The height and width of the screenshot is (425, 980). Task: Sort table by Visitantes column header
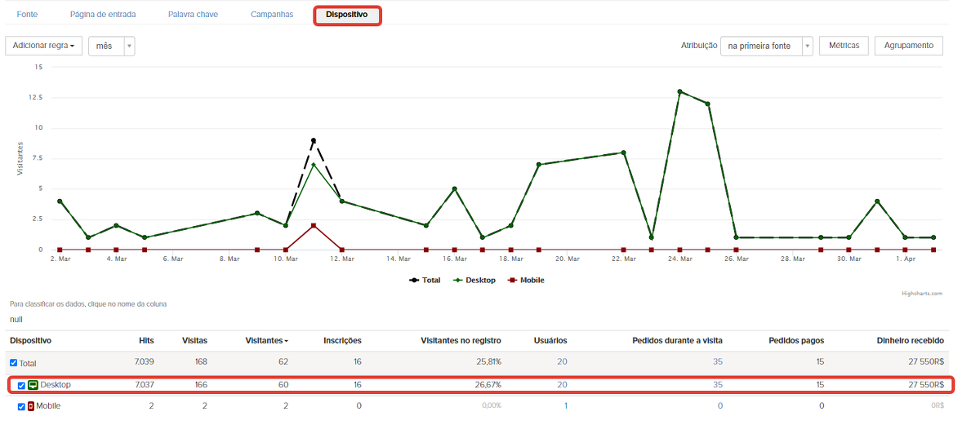pyautogui.click(x=266, y=340)
